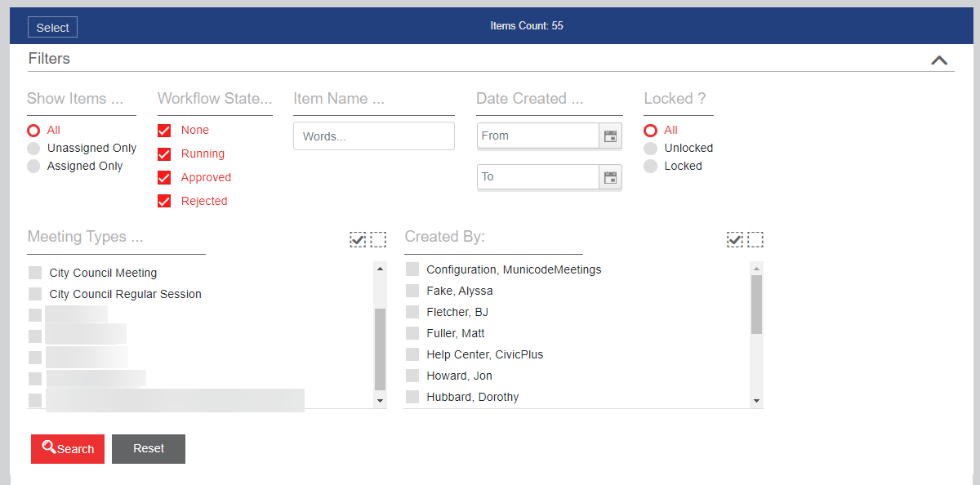Uncheck all Meeting Types icon
The width and height of the screenshot is (980, 485).
coord(378,239)
